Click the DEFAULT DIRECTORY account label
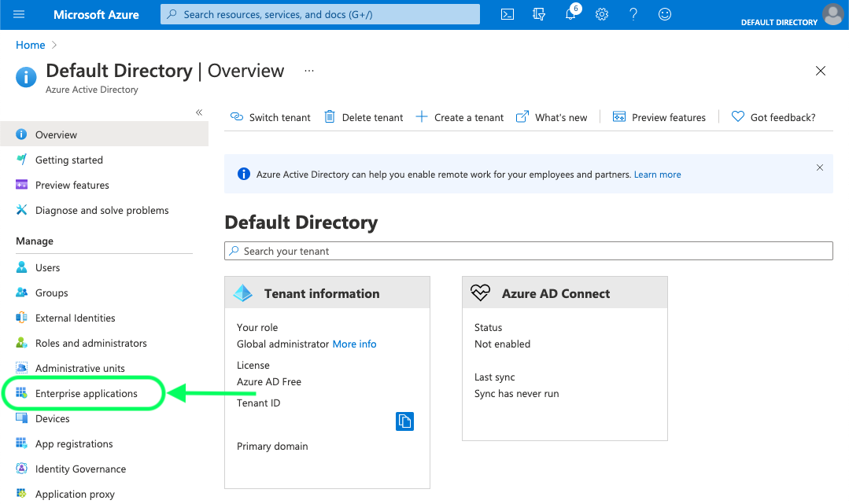The image size is (849, 504). pos(779,22)
